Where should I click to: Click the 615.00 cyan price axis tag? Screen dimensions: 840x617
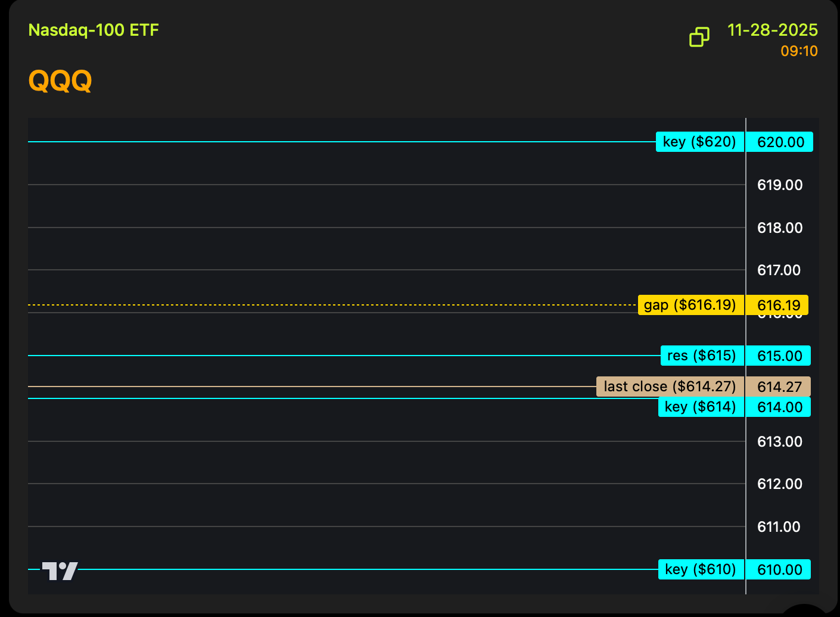point(779,356)
